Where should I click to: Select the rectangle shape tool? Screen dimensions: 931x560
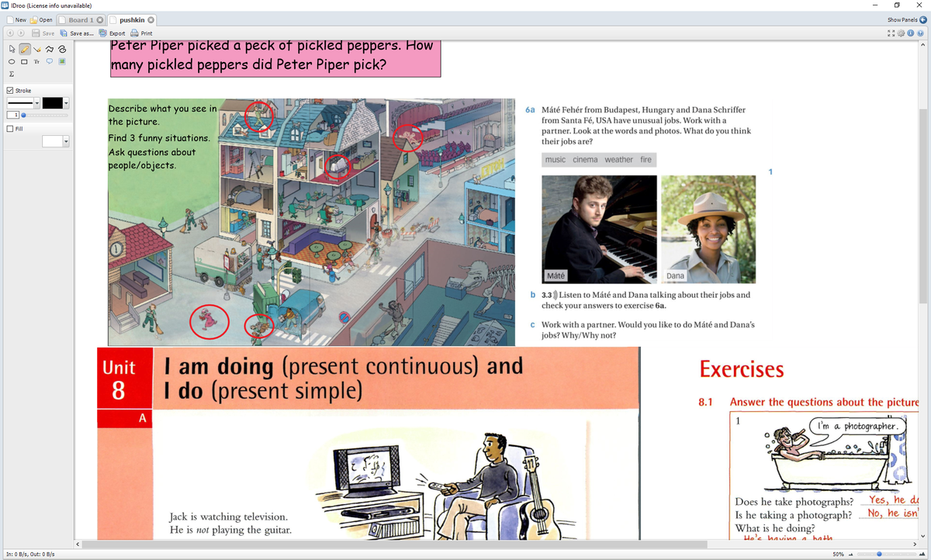click(23, 61)
